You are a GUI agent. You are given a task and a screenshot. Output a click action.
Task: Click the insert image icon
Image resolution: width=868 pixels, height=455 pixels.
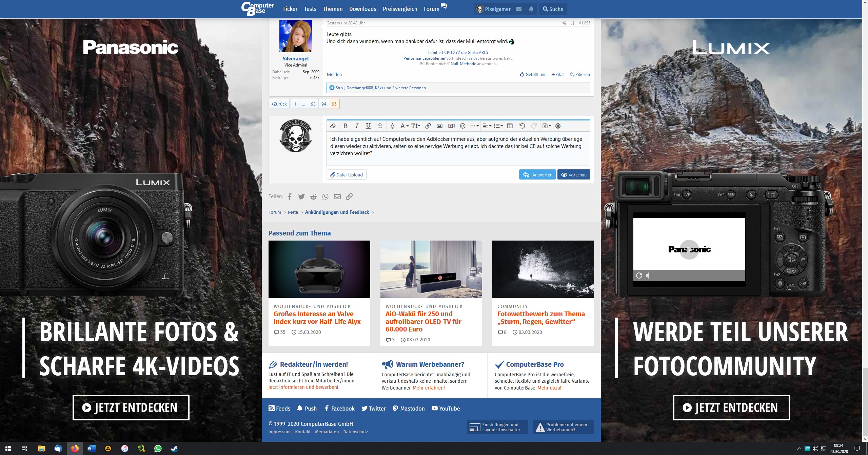(439, 126)
